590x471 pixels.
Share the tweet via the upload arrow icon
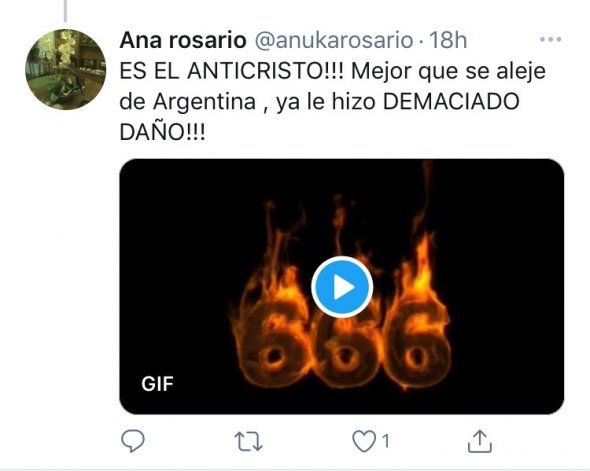point(480,441)
